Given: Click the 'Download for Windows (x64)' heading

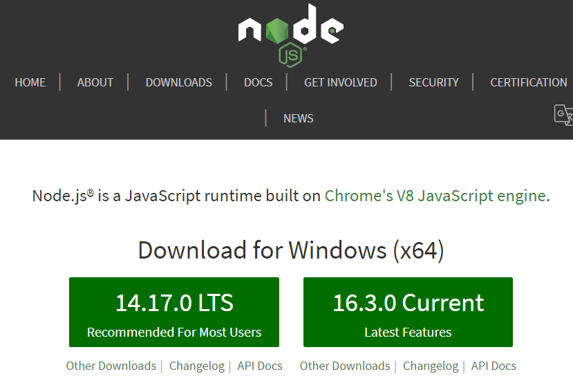Looking at the screenshot, I should (x=291, y=250).
